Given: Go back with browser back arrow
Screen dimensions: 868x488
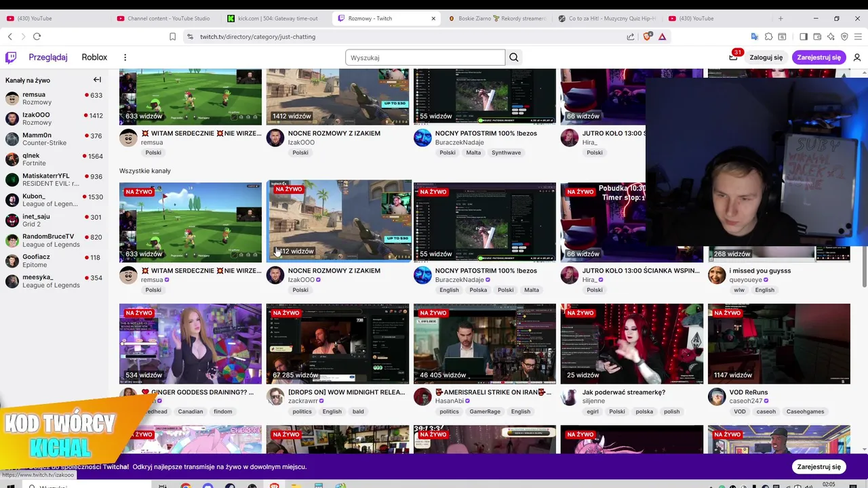Looking at the screenshot, I should tap(9, 37).
